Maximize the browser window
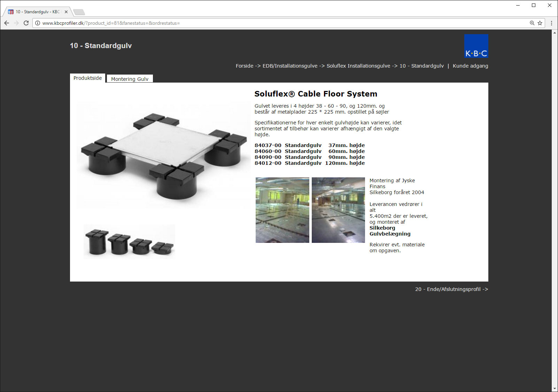This screenshot has height=392, width=558. (x=534, y=5)
